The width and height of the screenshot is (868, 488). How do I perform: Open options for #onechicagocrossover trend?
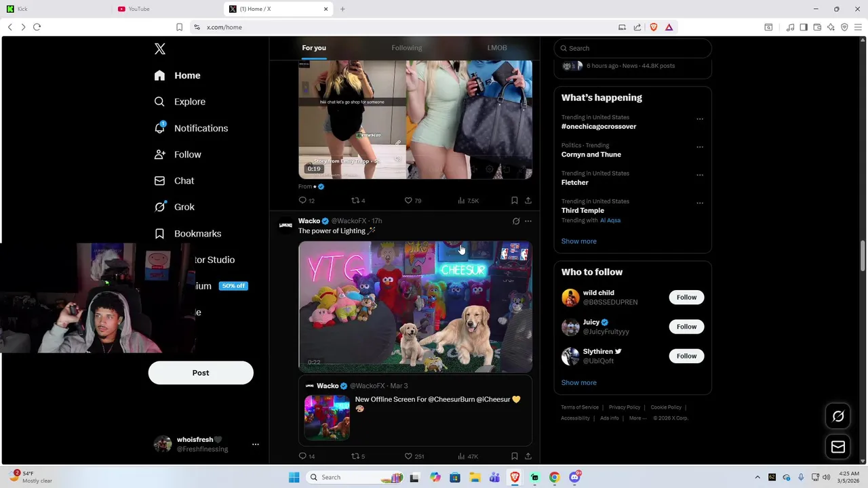pyautogui.click(x=700, y=119)
